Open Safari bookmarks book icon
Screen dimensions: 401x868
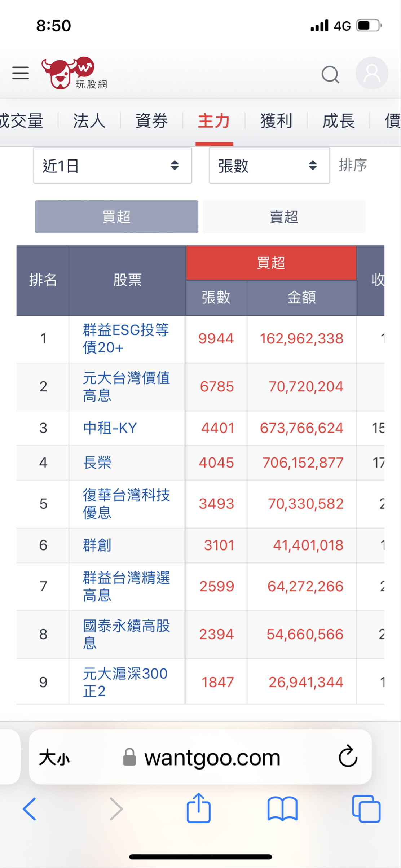(x=282, y=809)
